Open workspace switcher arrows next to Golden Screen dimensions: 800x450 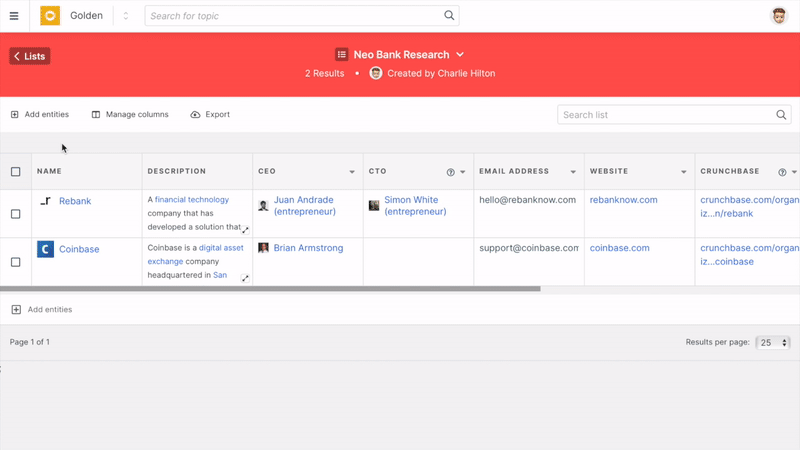(x=126, y=16)
